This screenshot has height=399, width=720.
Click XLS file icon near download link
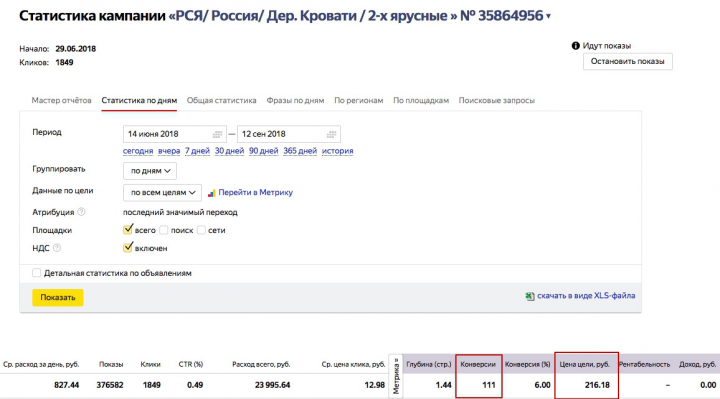coord(530,296)
